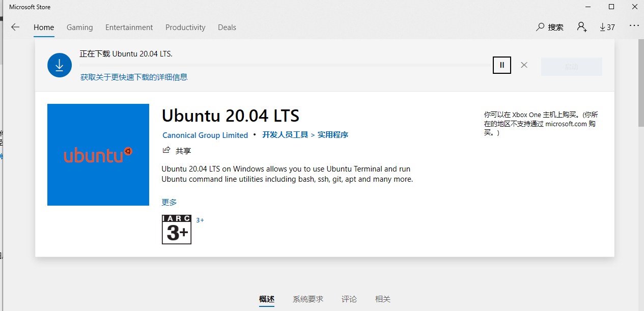This screenshot has width=644, height=311.
Task: Open 获取关于更快速下载的详细信息 link
Action: 134,77
